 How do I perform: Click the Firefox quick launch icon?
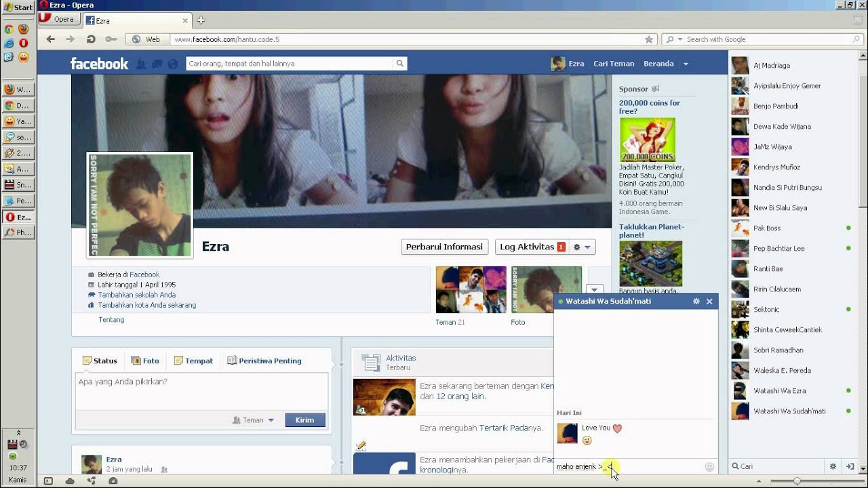pyautogui.click(x=23, y=29)
